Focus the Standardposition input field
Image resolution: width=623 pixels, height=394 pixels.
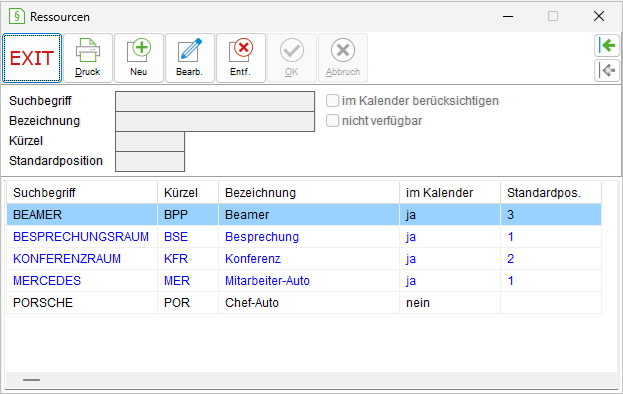pos(150,161)
